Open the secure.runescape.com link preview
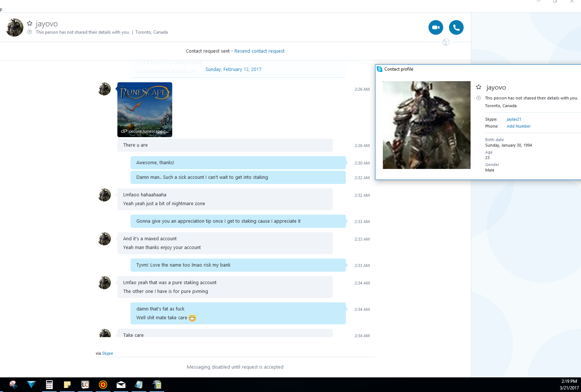This screenshot has height=392, width=581. pos(145,110)
